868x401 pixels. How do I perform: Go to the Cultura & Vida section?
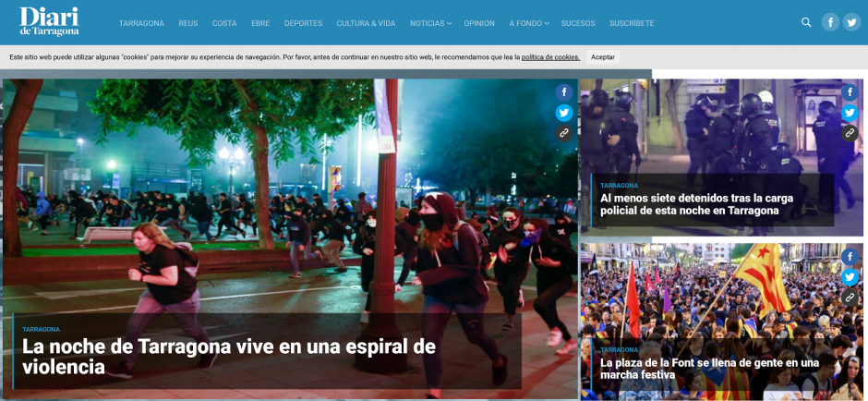tap(366, 23)
